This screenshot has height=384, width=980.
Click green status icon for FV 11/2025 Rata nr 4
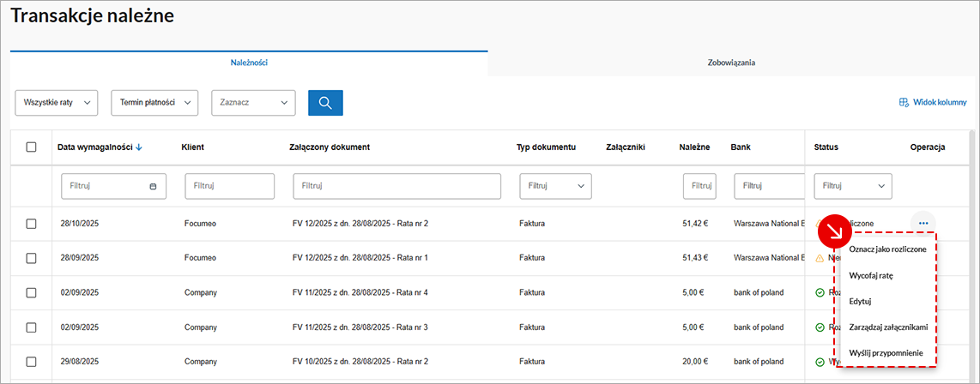click(x=820, y=292)
